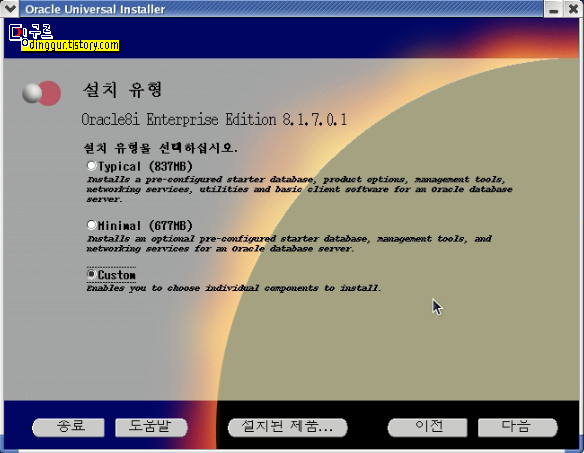This screenshot has width=584, height=453.
Task: Select the Custom installation radio button
Action: [x=92, y=275]
